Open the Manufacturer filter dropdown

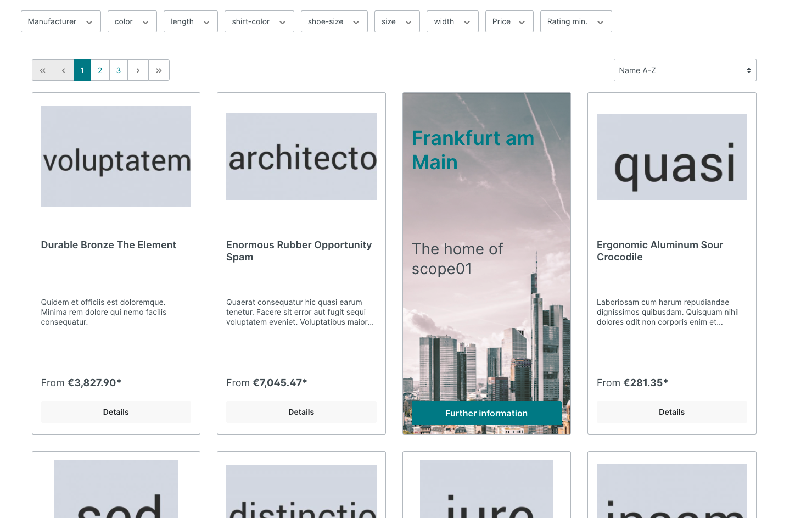click(60, 21)
